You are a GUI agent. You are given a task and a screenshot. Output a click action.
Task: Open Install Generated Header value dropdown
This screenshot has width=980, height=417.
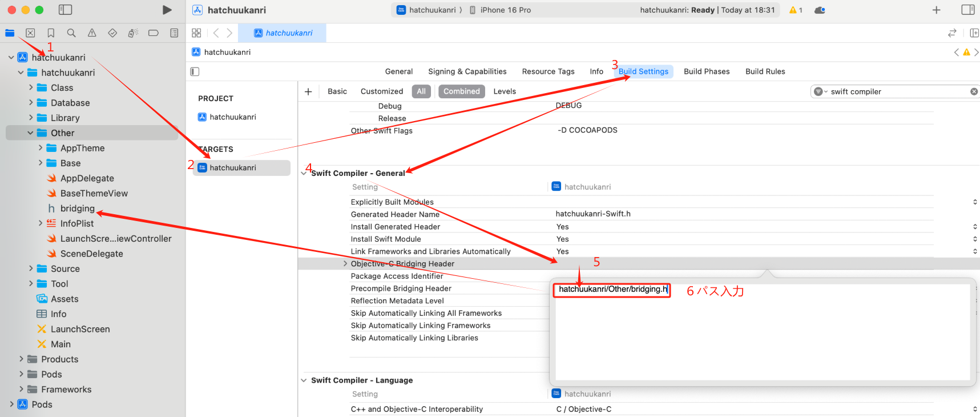975,227
